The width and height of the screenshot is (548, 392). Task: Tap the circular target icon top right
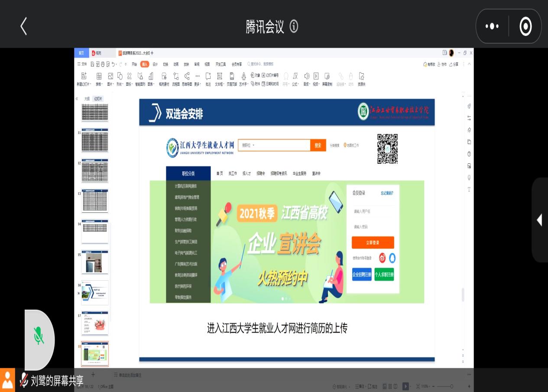525,26
